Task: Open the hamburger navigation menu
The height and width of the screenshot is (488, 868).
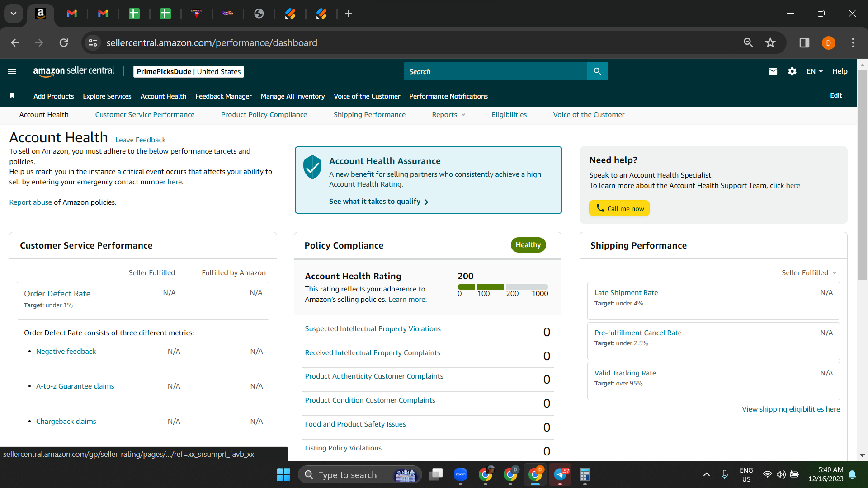Action: pos(12,71)
